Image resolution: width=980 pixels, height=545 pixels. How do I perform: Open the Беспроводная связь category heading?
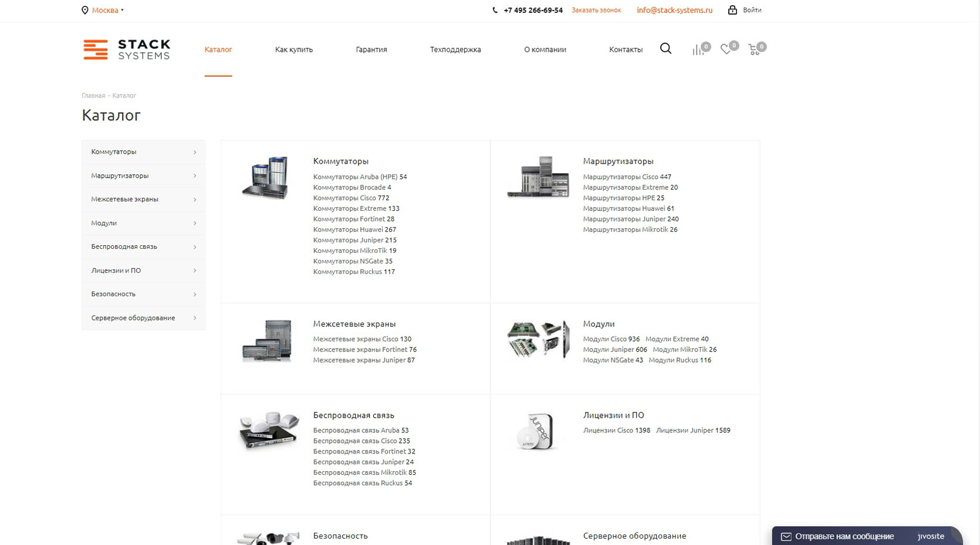click(x=354, y=415)
